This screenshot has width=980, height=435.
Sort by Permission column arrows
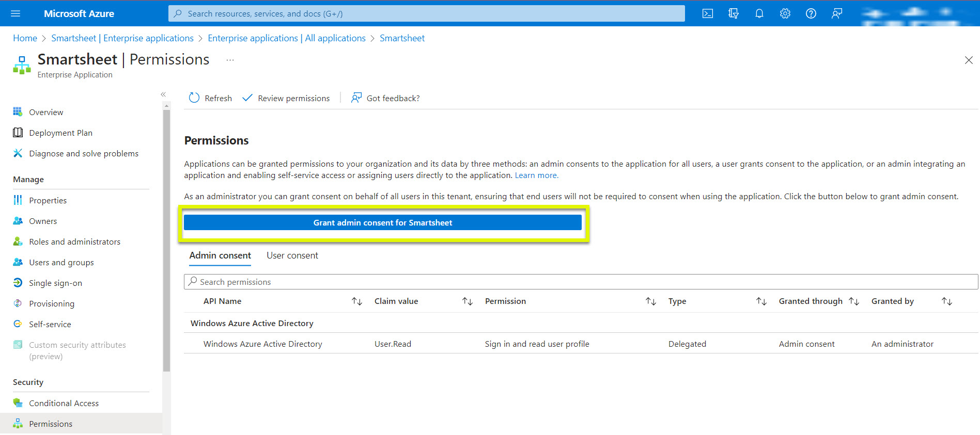(x=651, y=301)
